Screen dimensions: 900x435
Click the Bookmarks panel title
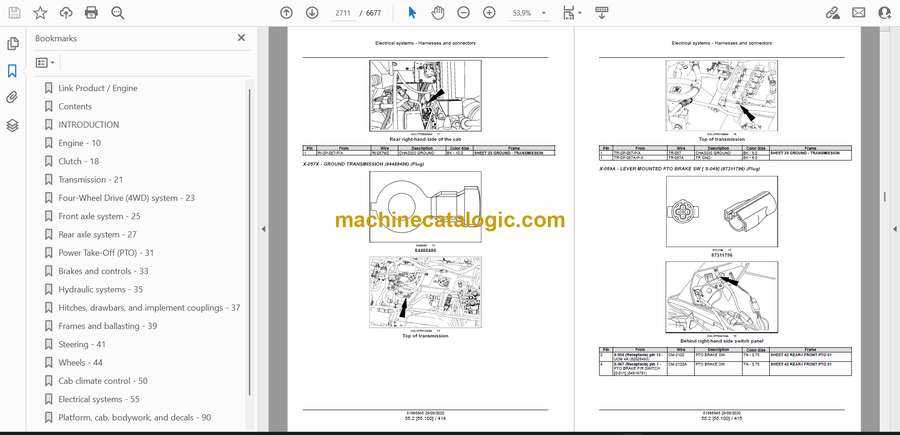coord(56,38)
